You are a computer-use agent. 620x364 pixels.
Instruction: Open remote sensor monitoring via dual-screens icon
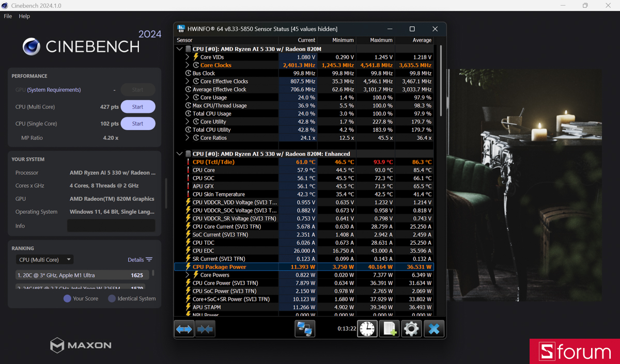pyautogui.click(x=305, y=328)
